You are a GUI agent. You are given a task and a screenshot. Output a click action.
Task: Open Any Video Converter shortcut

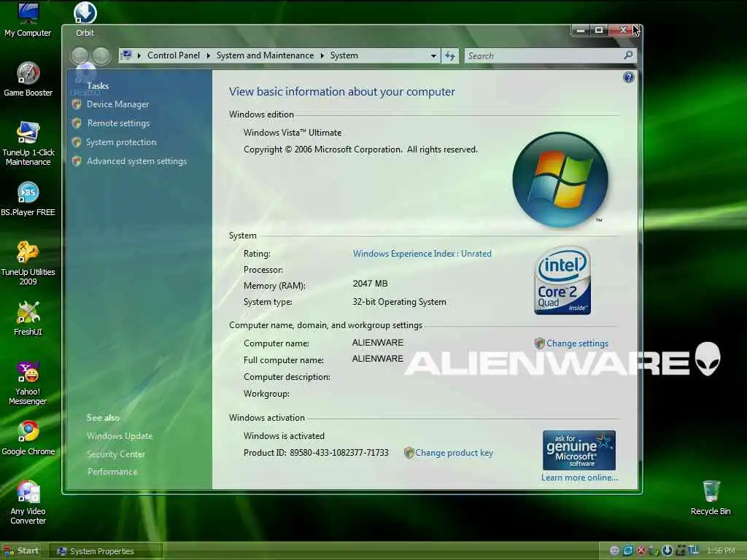coord(28,503)
